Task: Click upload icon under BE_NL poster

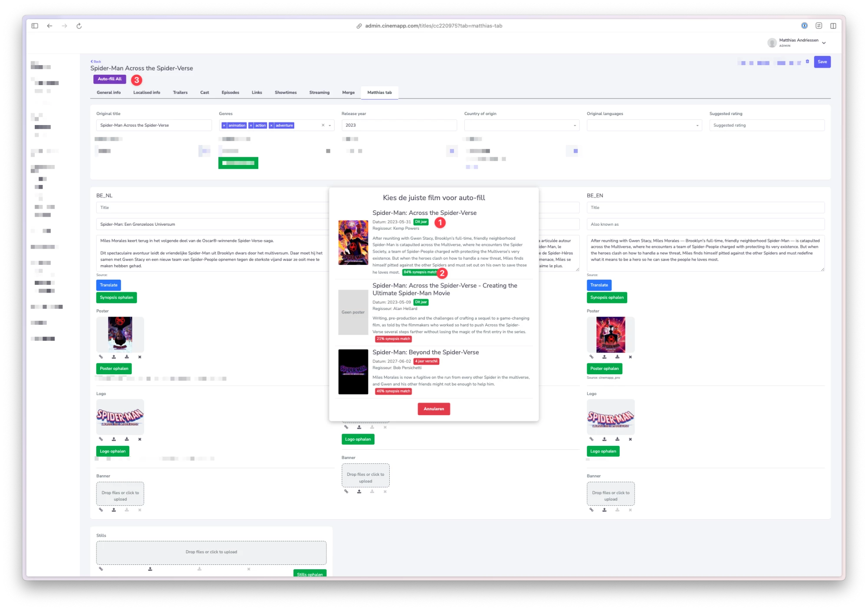Action: [x=114, y=357]
